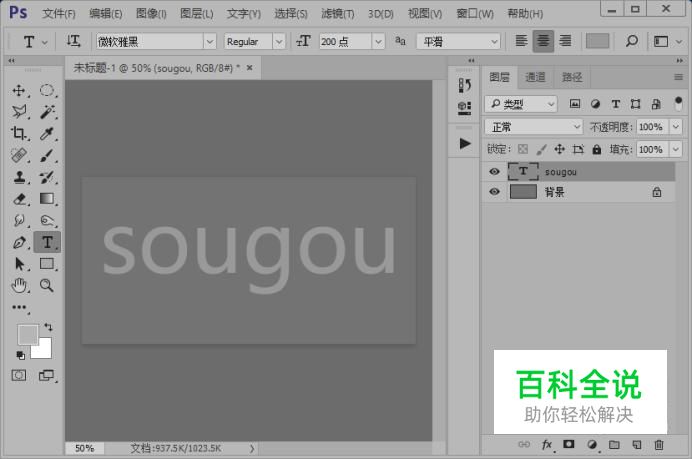Change the screen mode
692x459 pixels.
(x=46, y=376)
